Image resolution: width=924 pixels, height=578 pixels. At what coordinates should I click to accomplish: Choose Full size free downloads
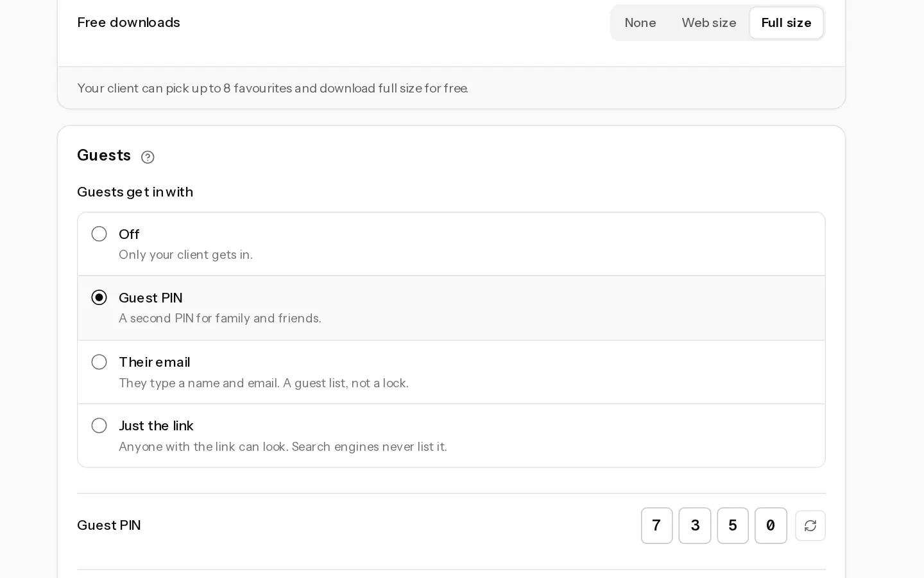click(786, 23)
